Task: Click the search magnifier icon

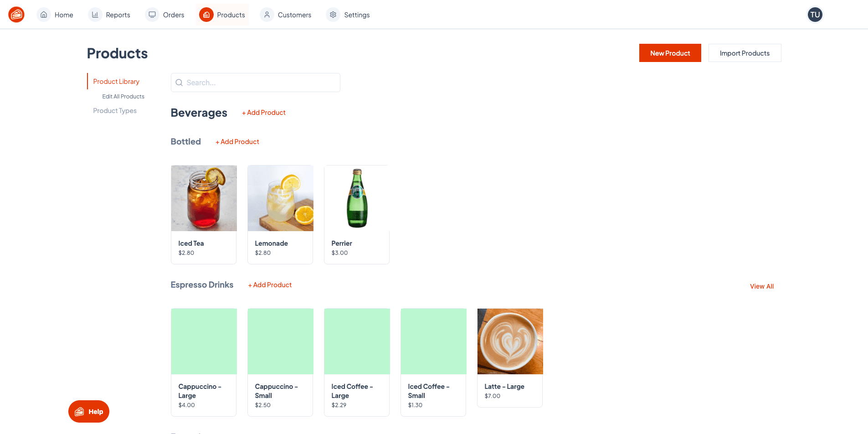Action: (x=179, y=83)
